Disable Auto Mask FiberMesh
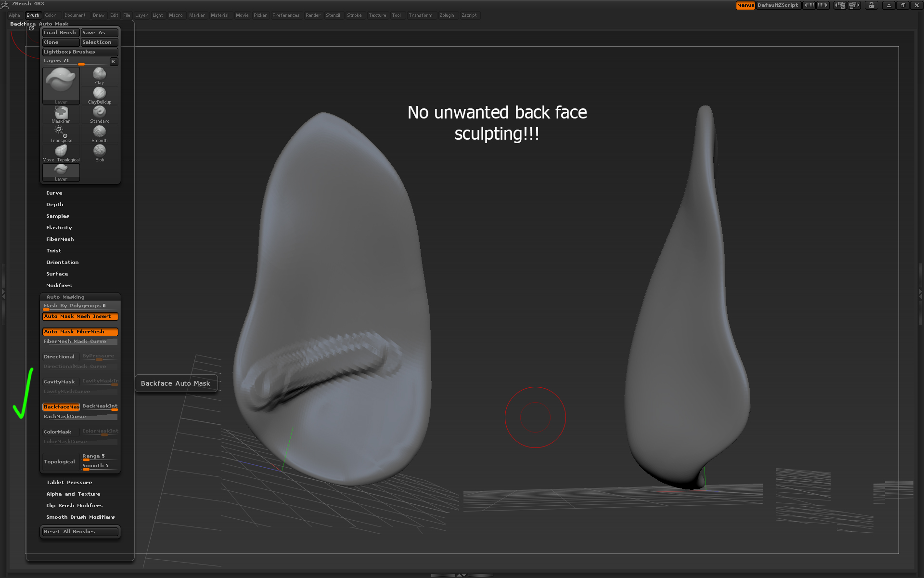Image resolution: width=924 pixels, height=578 pixels. point(80,332)
